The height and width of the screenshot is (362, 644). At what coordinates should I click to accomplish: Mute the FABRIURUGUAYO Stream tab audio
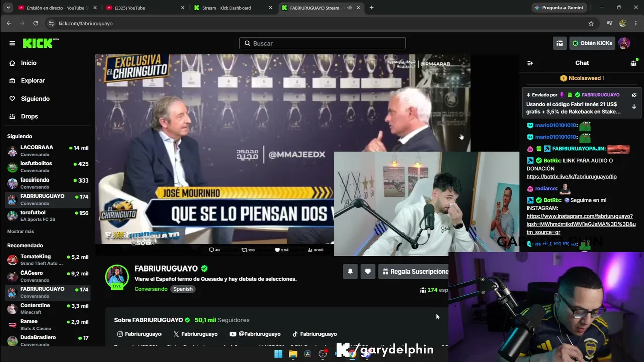pos(349,8)
